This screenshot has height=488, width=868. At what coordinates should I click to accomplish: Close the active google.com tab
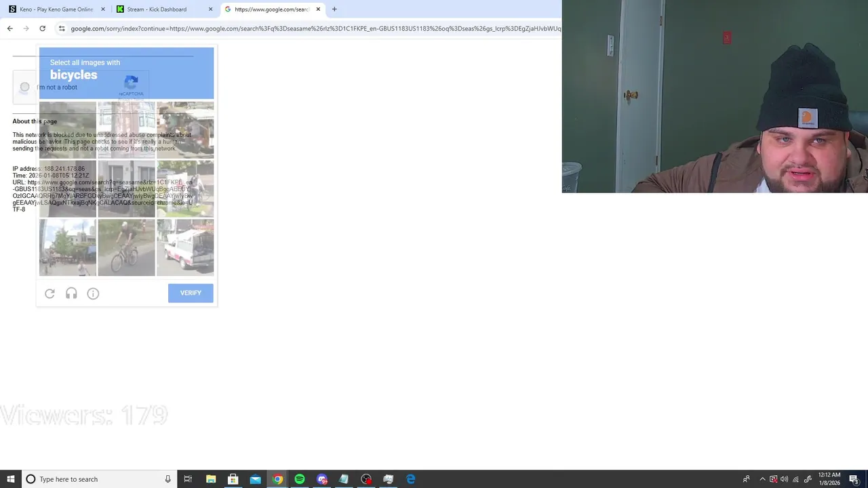coord(318,9)
